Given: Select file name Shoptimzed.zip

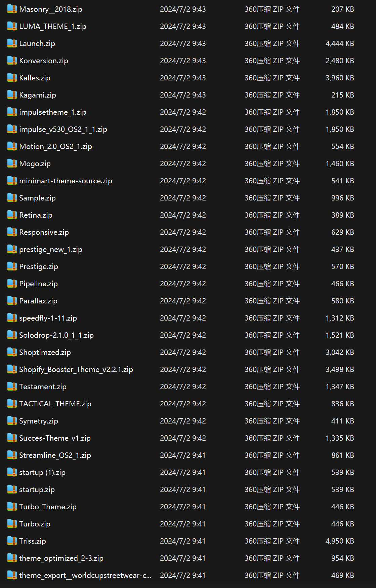Looking at the screenshot, I should point(45,353).
